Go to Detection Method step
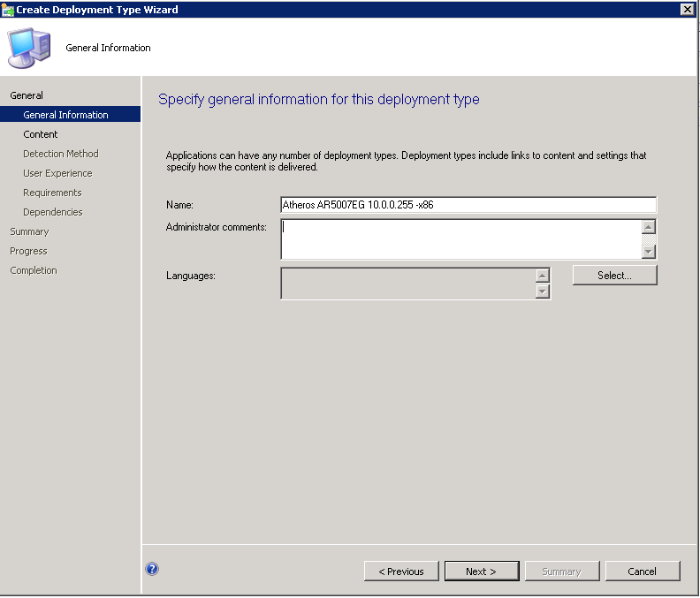Image resolution: width=700 pixels, height=598 pixels. pyautogui.click(x=61, y=154)
